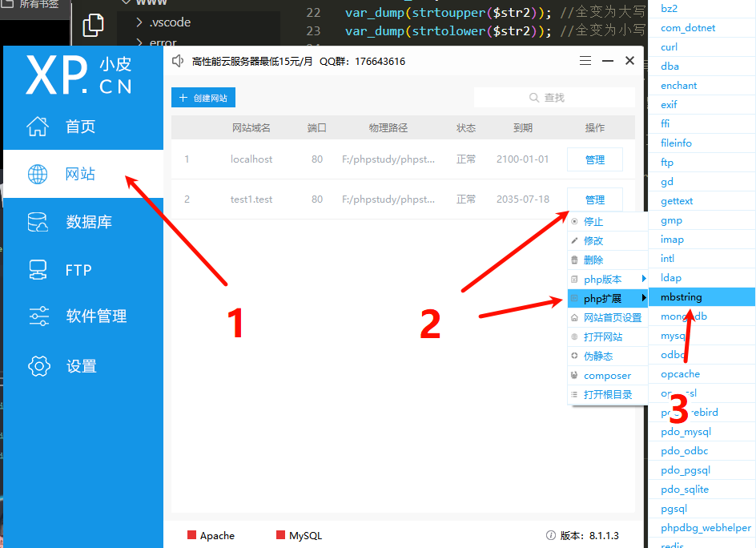Image resolution: width=756 pixels, height=548 pixels.
Task: Toggle the com_dotnet extension
Action: pyautogui.click(x=702, y=28)
